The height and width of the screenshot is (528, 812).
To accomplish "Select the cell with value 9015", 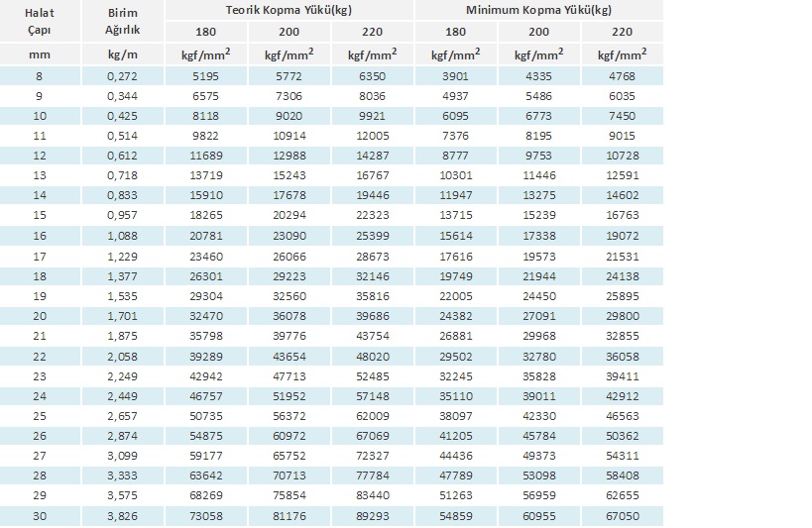I will (x=622, y=136).
